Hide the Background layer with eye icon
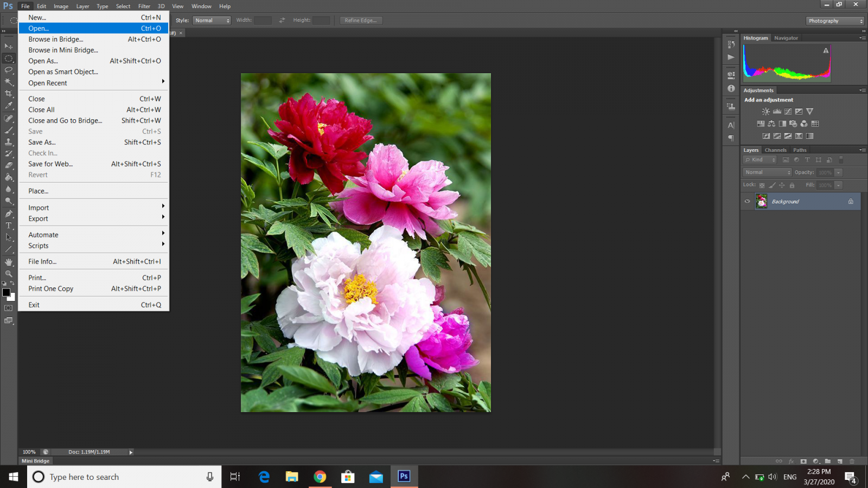 (747, 202)
